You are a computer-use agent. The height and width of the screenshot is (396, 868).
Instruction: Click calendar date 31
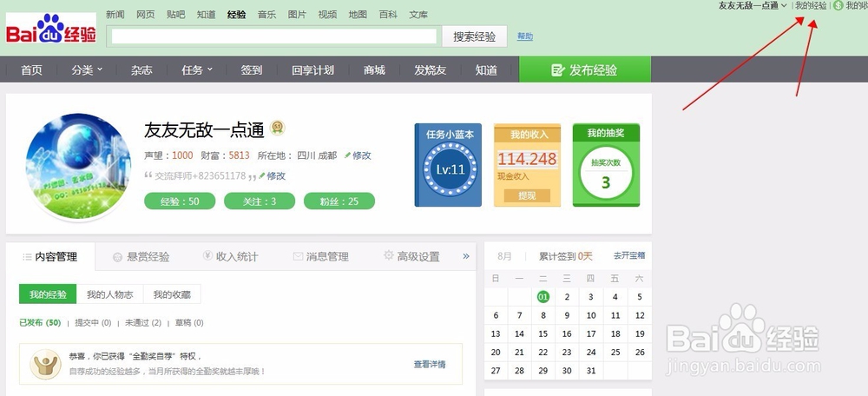(x=591, y=371)
